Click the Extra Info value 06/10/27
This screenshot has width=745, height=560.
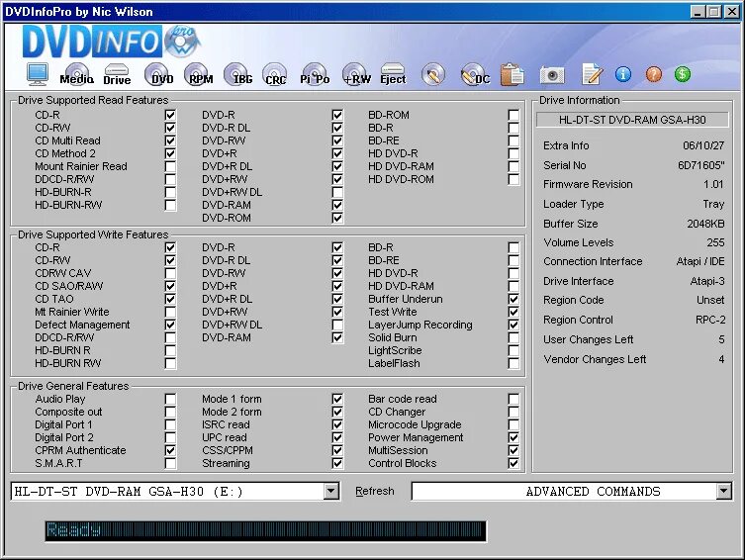703,145
